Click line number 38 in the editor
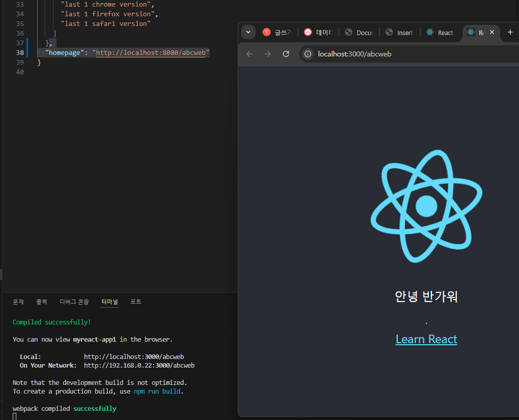This screenshot has height=420, width=519. pos(20,52)
